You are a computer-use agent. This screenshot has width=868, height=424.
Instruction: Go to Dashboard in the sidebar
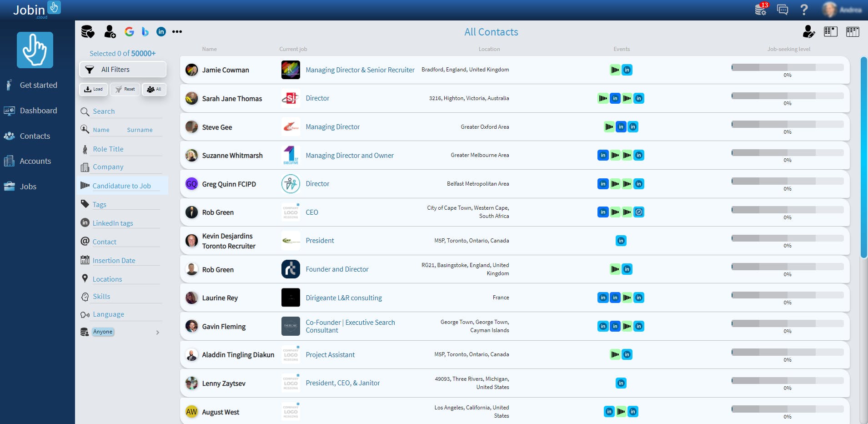30,111
